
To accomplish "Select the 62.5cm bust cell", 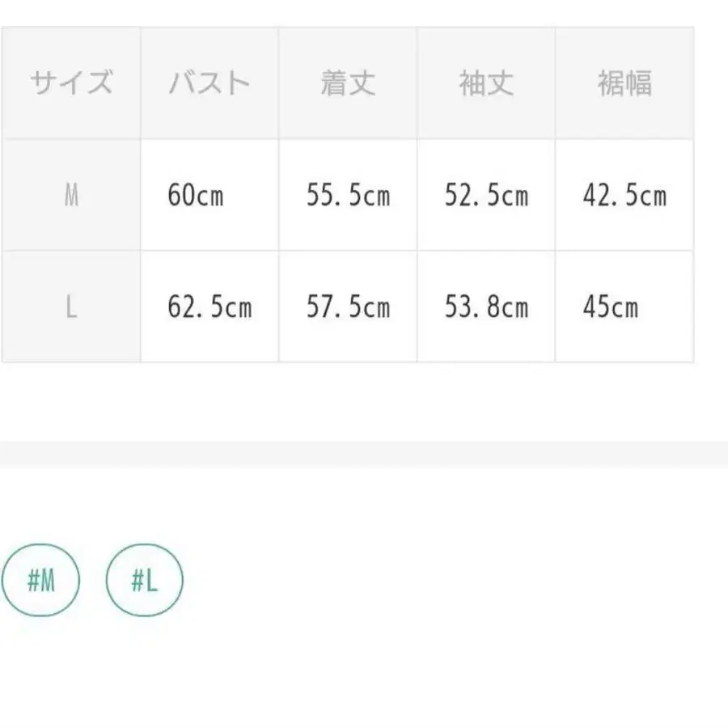I will coord(210,307).
